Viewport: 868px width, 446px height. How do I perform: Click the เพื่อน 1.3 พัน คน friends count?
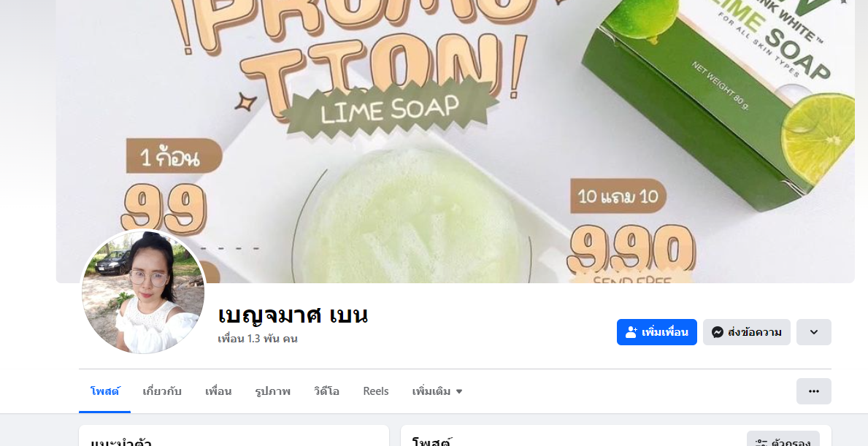click(258, 339)
